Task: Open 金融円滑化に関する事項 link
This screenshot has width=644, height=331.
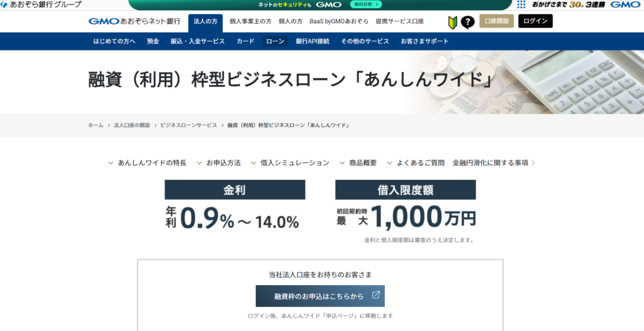Action: 494,163
